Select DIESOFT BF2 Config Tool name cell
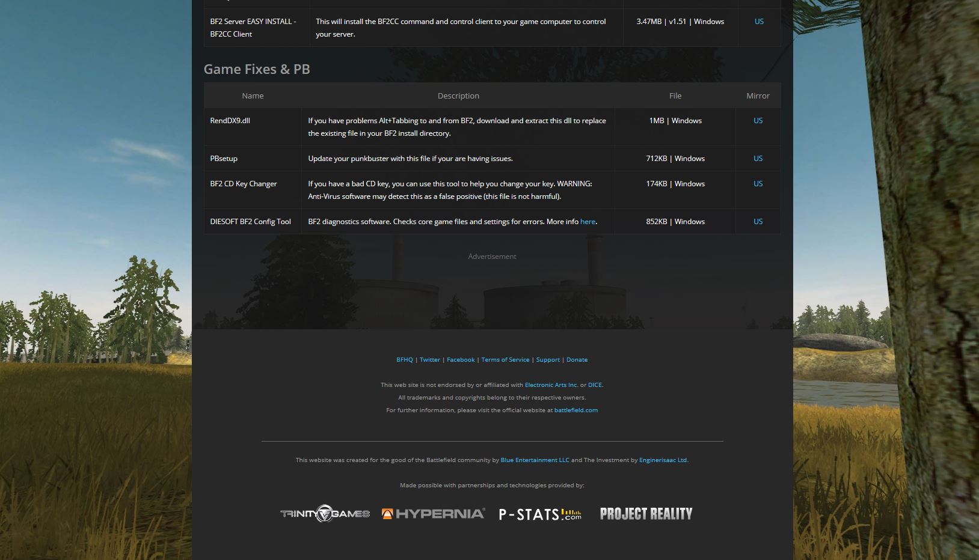 [x=253, y=222]
